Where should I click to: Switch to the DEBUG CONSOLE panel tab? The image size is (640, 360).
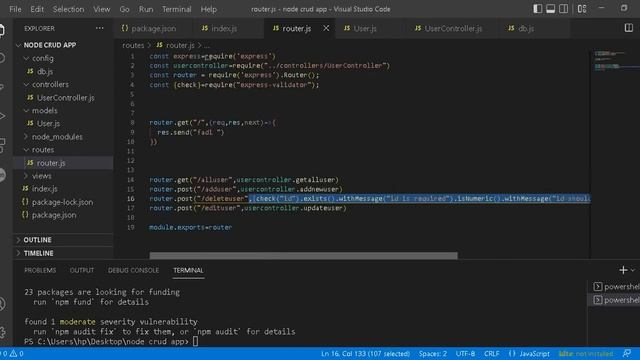coord(133,270)
